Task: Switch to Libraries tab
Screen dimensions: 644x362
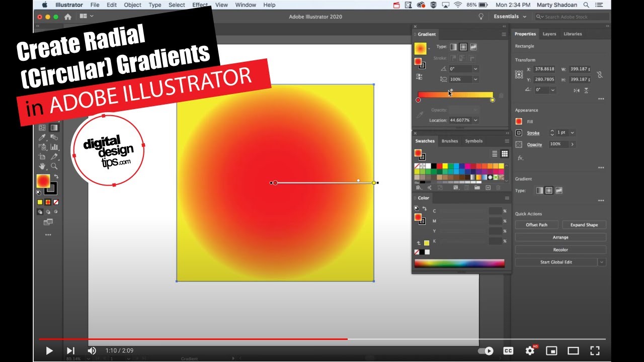Action: 573,34
